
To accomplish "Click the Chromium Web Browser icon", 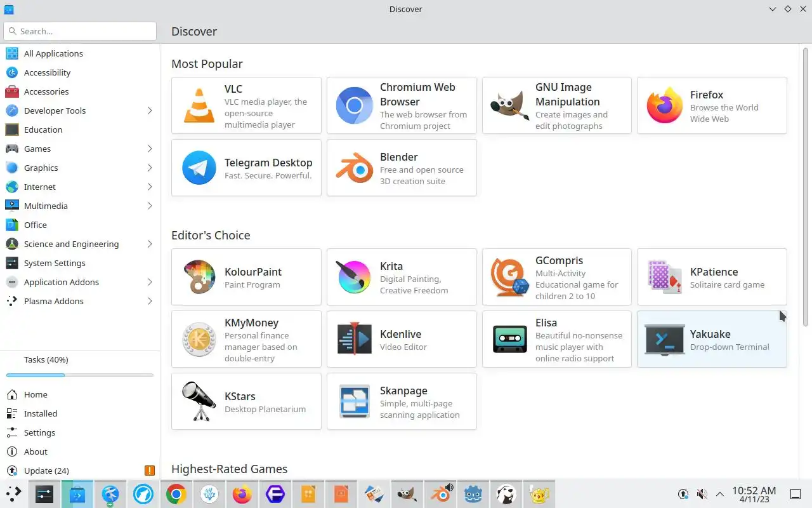I will pos(354,105).
